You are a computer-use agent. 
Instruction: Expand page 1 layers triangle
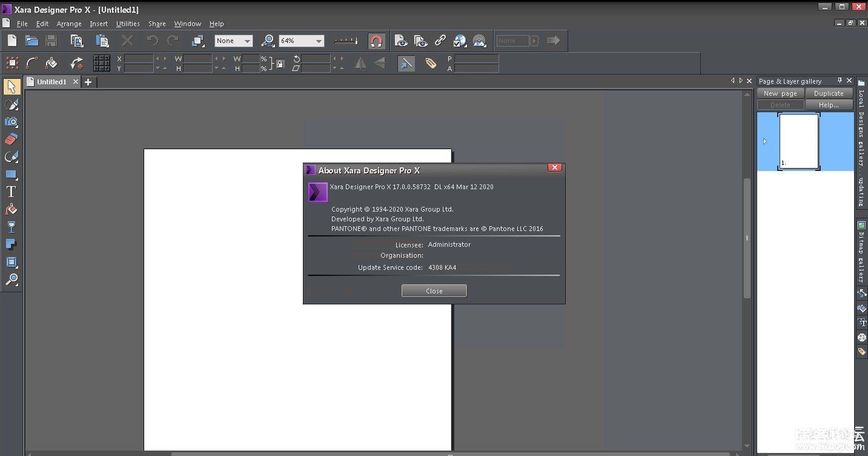tap(765, 141)
